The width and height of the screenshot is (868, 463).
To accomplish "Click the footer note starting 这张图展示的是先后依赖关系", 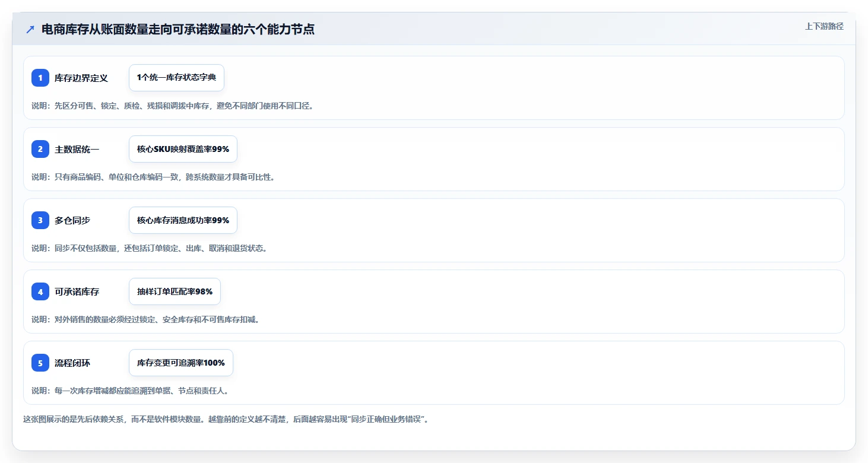I will click(x=226, y=419).
